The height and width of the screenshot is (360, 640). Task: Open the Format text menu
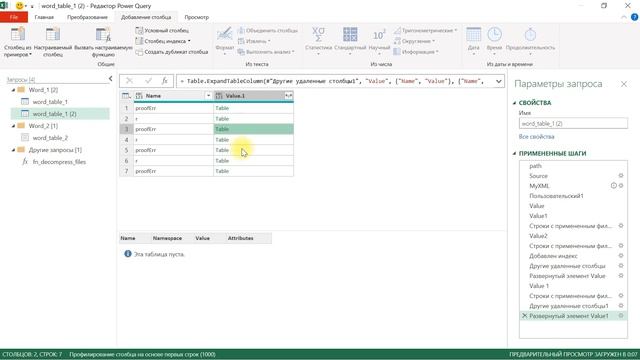tap(224, 42)
